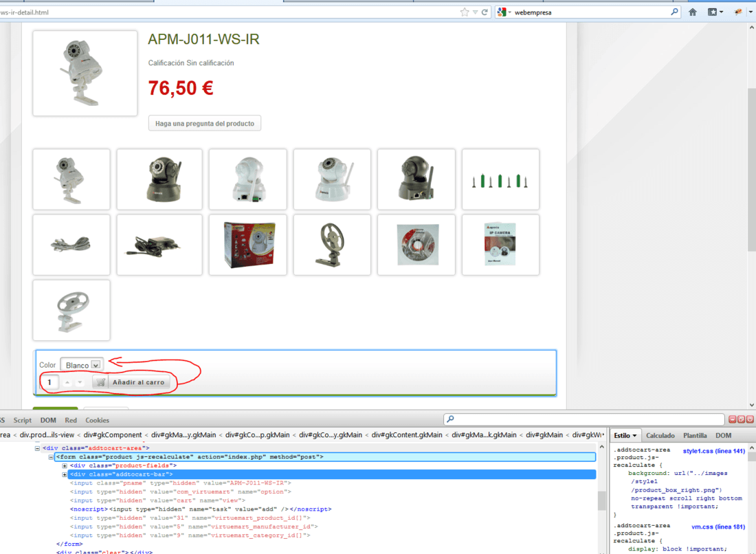Collapse the div addtocart-area node
The width and height of the screenshot is (756, 554).
coord(37,448)
